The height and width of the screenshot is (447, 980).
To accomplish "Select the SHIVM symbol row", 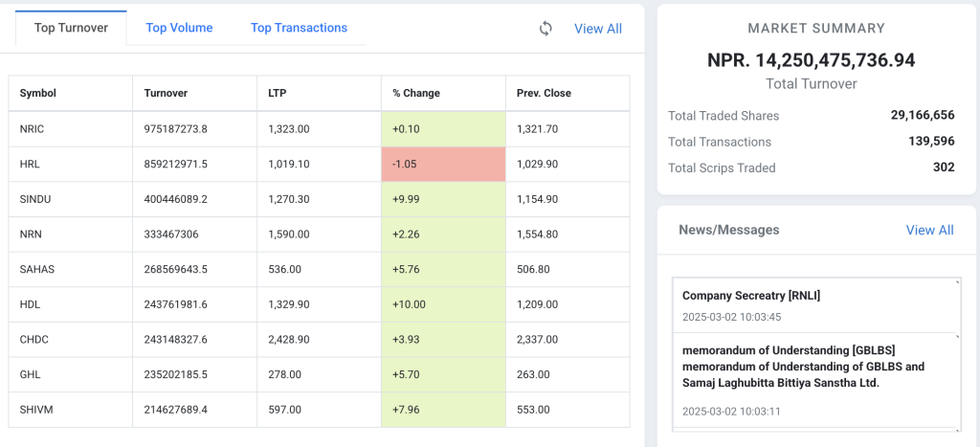I will coord(36,410).
